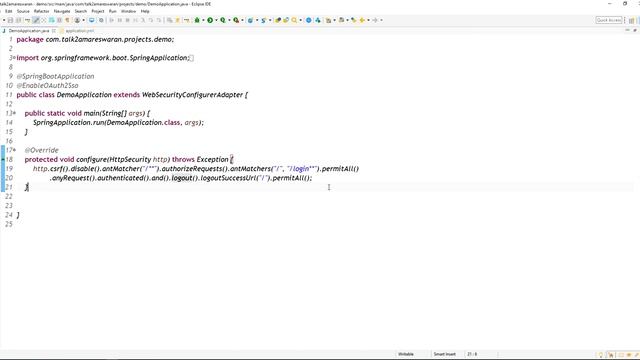
Task: Open the Run menu
Action: pyautogui.click(x=113, y=11)
